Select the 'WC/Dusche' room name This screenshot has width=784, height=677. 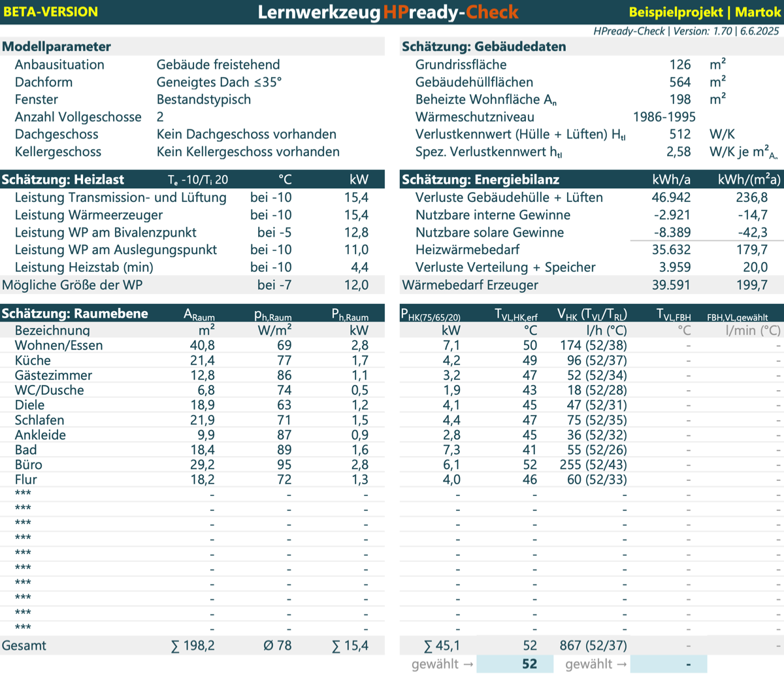(x=50, y=390)
